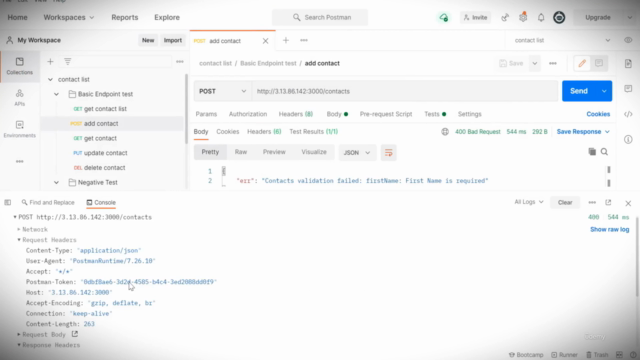Search within the response body
The width and height of the screenshot is (640, 360).
604,152
